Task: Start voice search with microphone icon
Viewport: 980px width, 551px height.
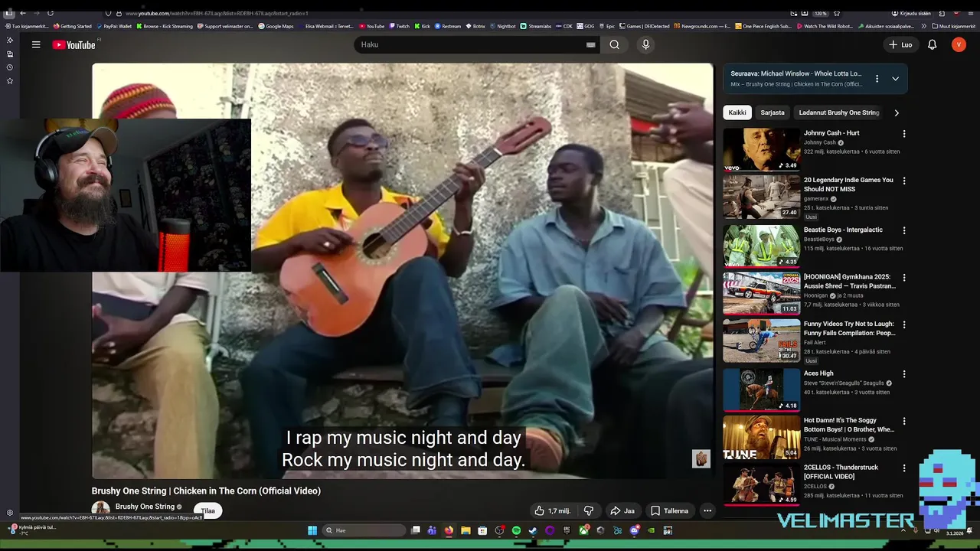Action: point(645,44)
